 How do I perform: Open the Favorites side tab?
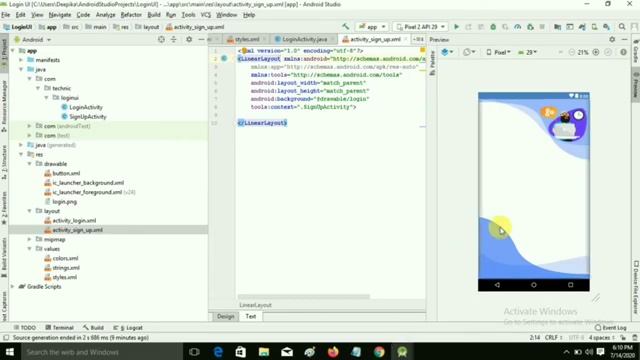pos(4,208)
